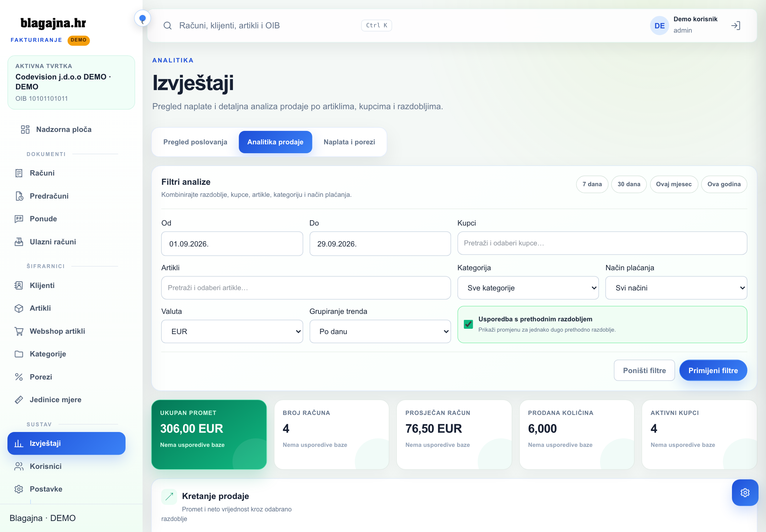
Task: Click the Kategorije folder icon
Action: tap(19, 354)
